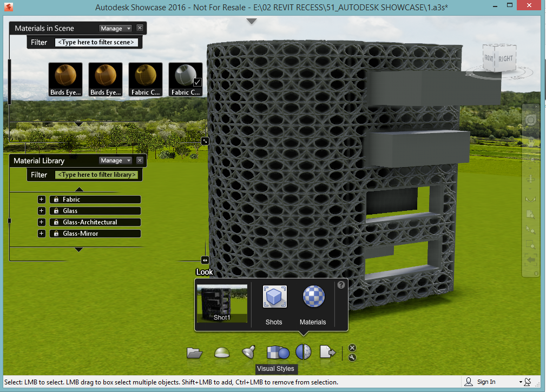Viewport: 546px width, 392px height.
Task: Click the Sign In button
Action: tap(486, 382)
